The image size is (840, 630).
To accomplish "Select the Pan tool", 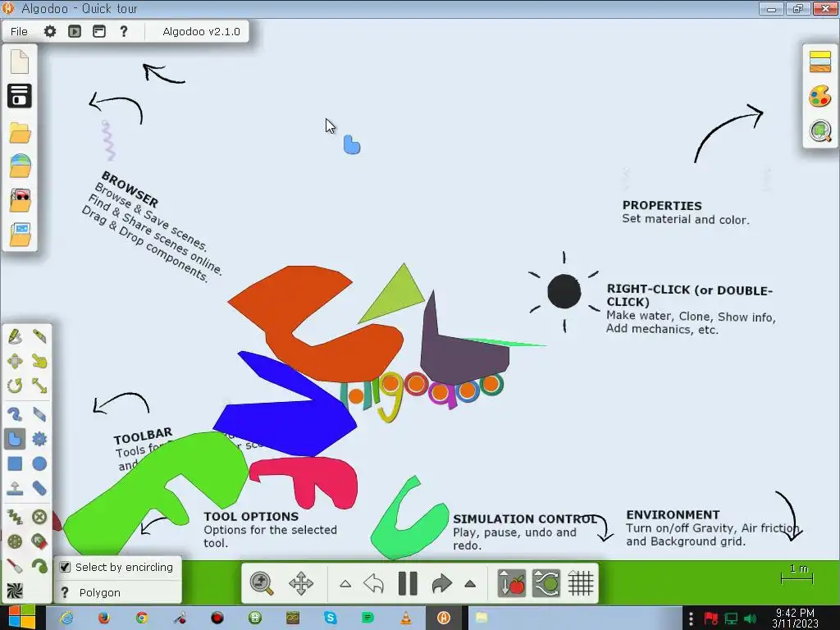I will point(301,583).
